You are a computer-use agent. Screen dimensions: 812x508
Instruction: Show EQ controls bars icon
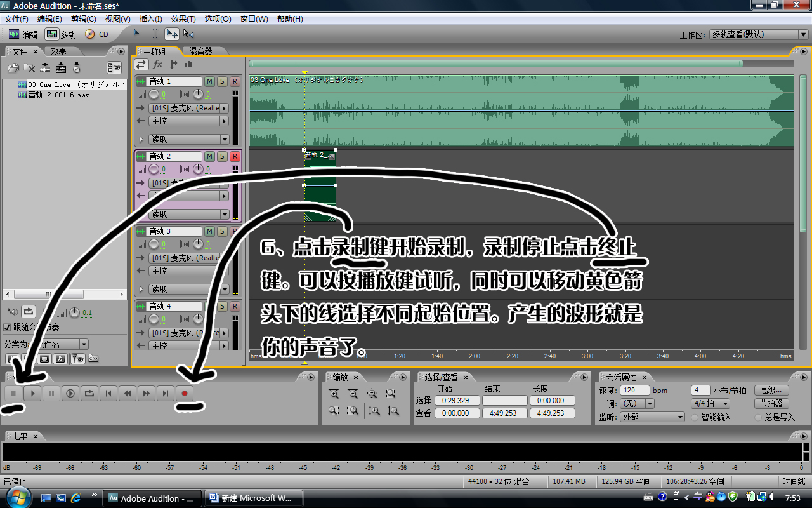188,64
